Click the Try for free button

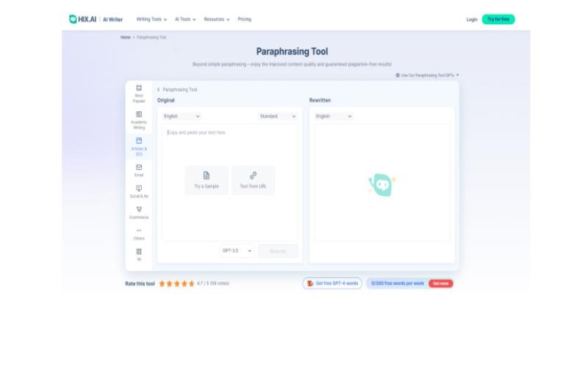point(498,19)
